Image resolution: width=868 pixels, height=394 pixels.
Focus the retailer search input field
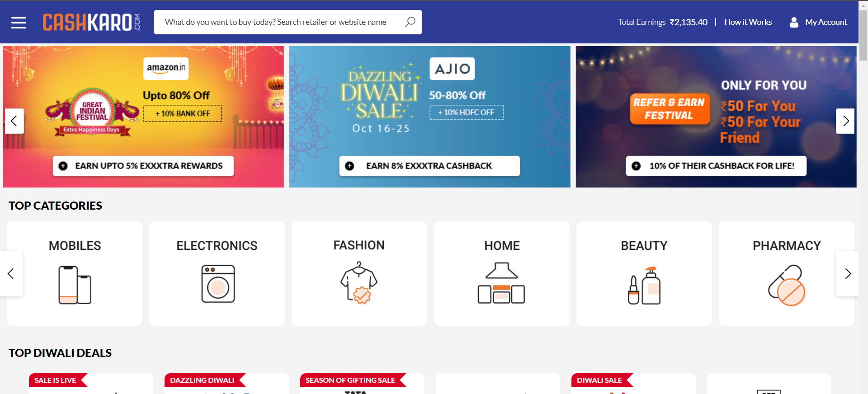[288, 22]
